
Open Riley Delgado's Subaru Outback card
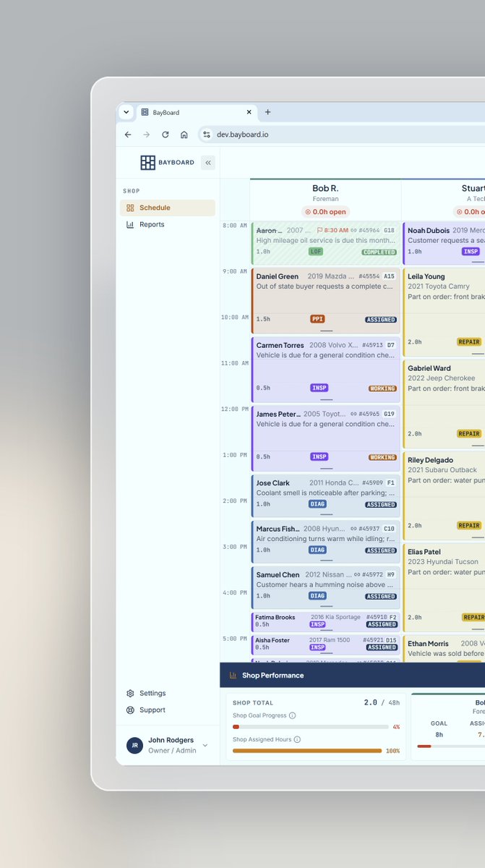pos(445,495)
